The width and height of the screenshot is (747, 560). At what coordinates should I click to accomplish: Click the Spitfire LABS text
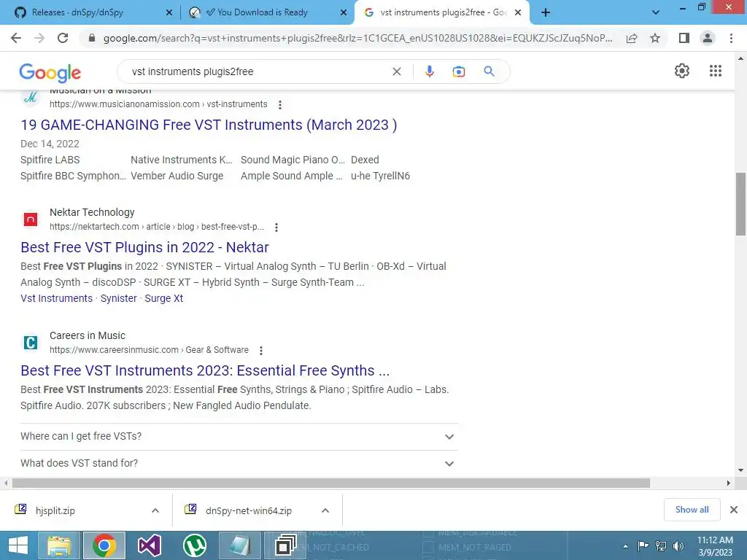pos(50,160)
